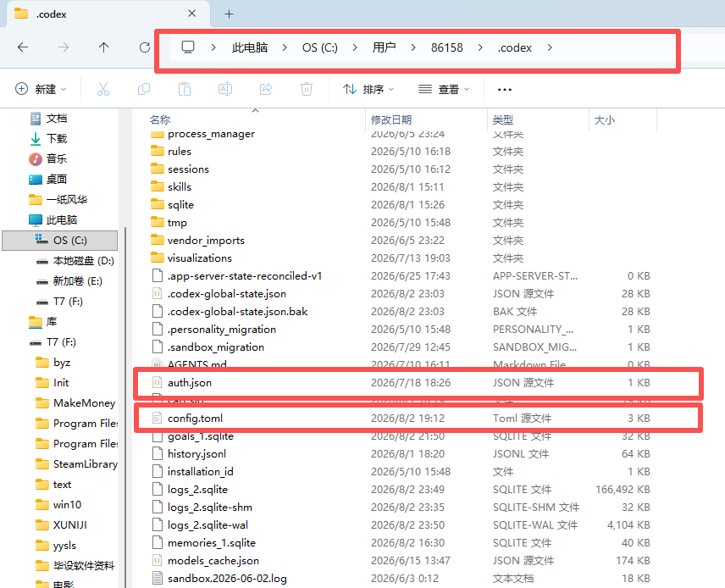Open 音乐 in the navigation pane

coord(48,158)
